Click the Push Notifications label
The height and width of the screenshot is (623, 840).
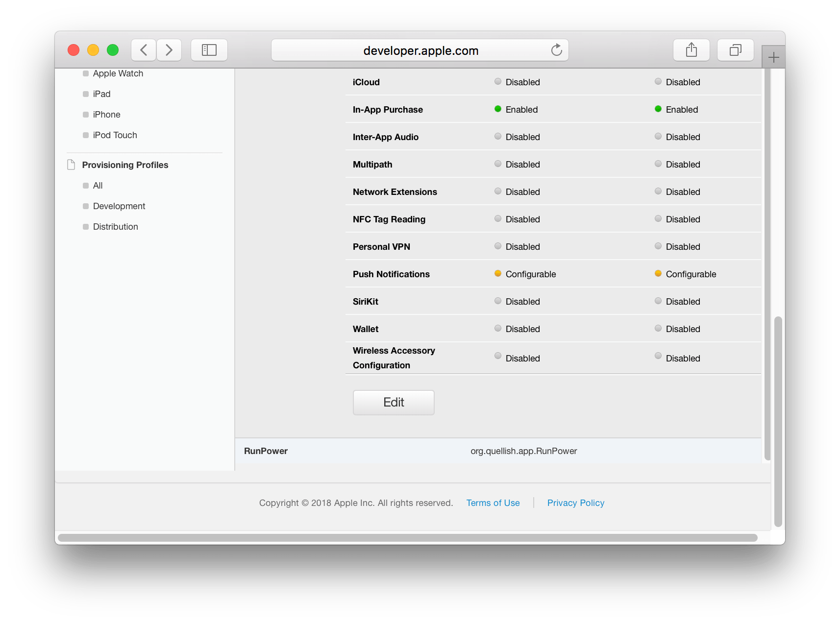point(391,274)
